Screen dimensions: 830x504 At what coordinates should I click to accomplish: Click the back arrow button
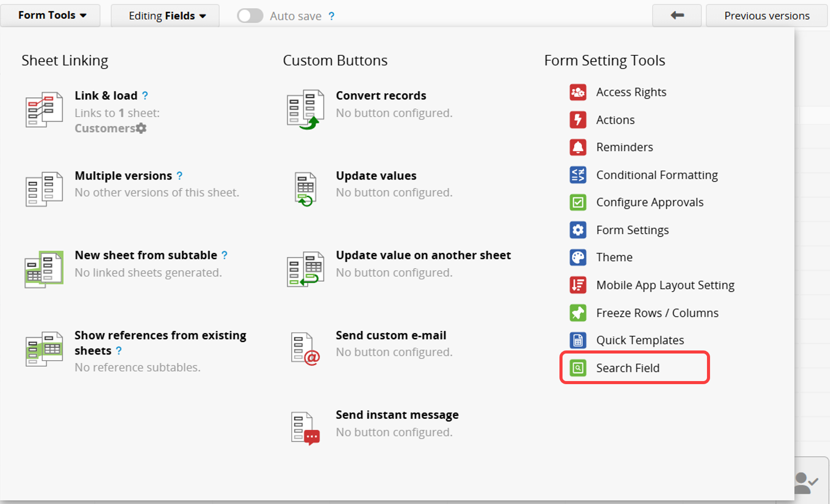[677, 16]
